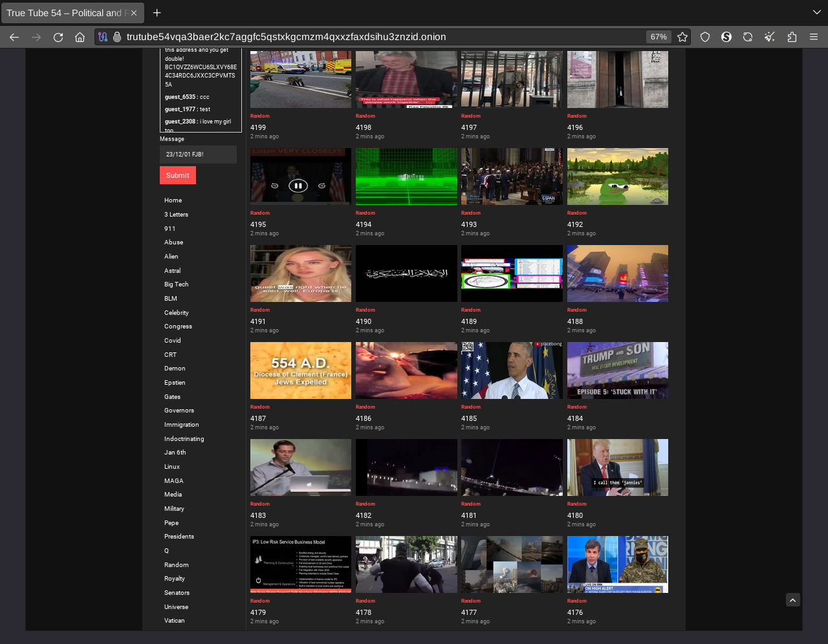Reset the 67% zoom level indicator
This screenshot has width=828, height=644.
tap(659, 37)
